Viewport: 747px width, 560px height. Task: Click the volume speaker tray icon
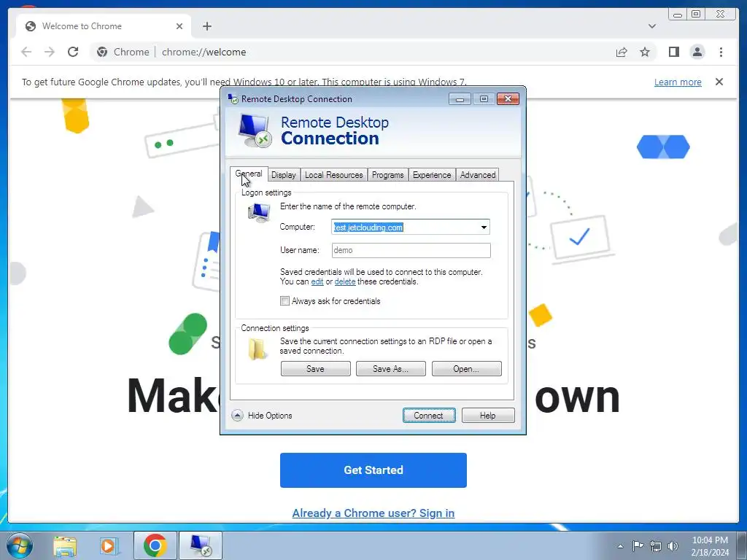673,546
